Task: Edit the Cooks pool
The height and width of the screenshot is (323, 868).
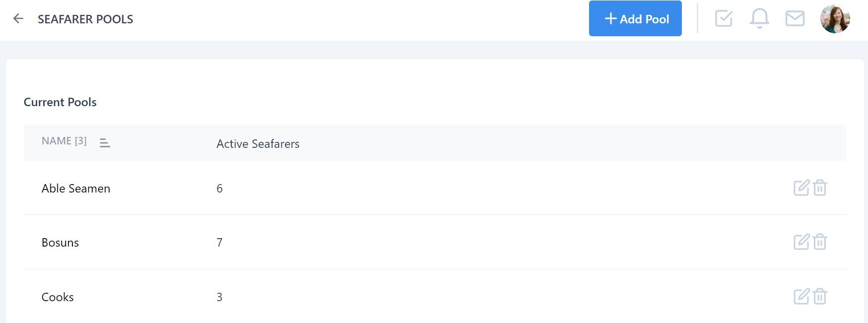Action: click(801, 297)
